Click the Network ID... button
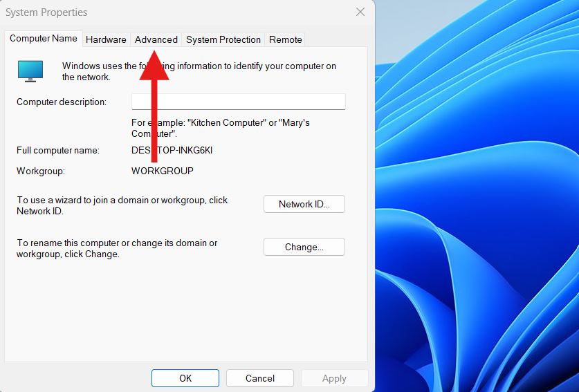The width and height of the screenshot is (579, 392). (x=304, y=204)
